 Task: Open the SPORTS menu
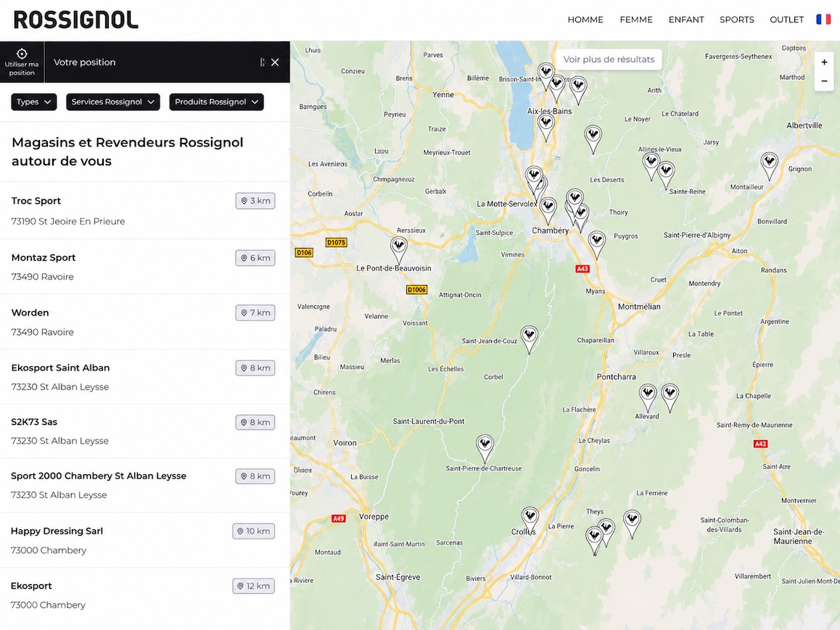(x=736, y=20)
